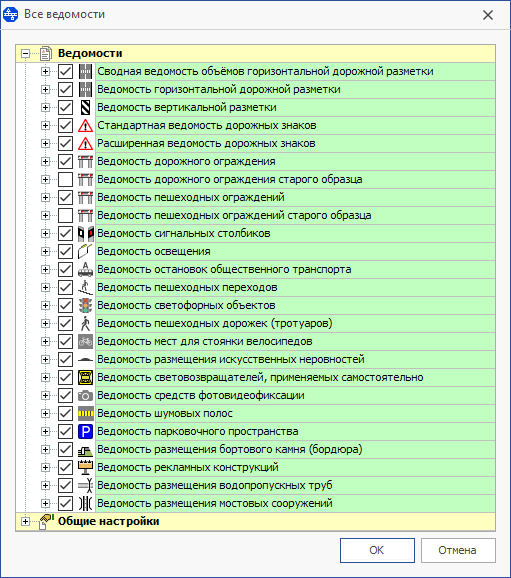Expand the Общие настройки section

pos(25,522)
